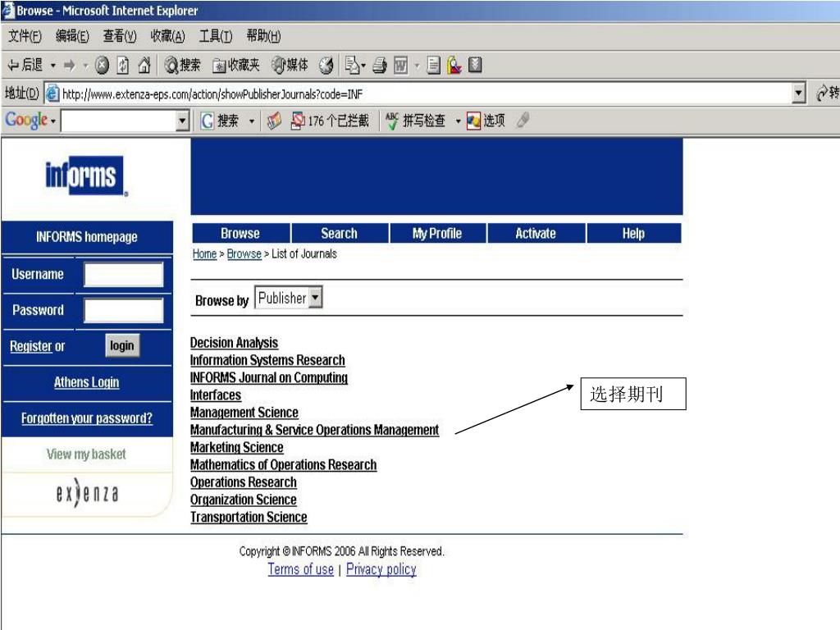Click the Password input field

coord(123,311)
